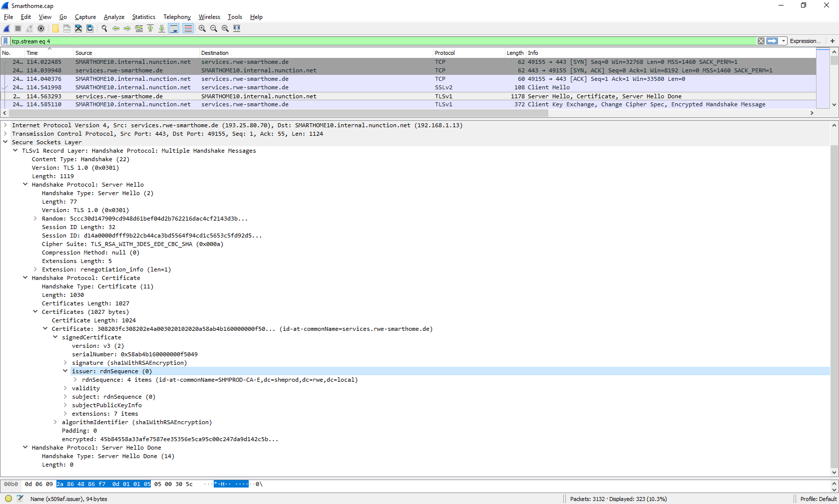The width and height of the screenshot is (839, 504).
Task: Click the Resize columns toolbar icon
Action: [236, 28]
